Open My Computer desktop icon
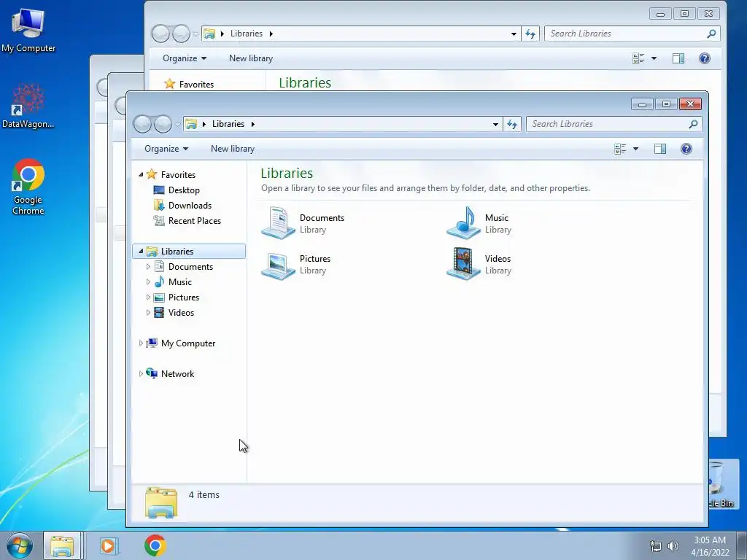 pyautogui.click(x=28, y=30)
